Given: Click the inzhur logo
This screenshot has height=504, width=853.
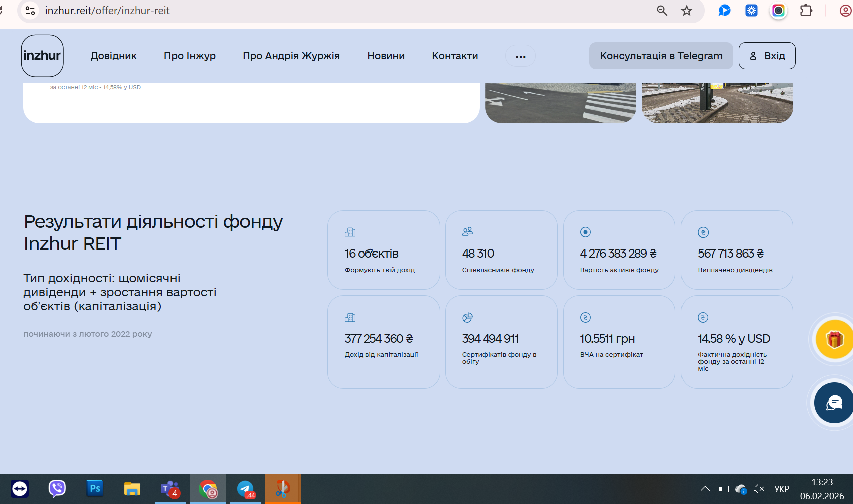Looking at the screenshot, I should click(x=42, y=56).
